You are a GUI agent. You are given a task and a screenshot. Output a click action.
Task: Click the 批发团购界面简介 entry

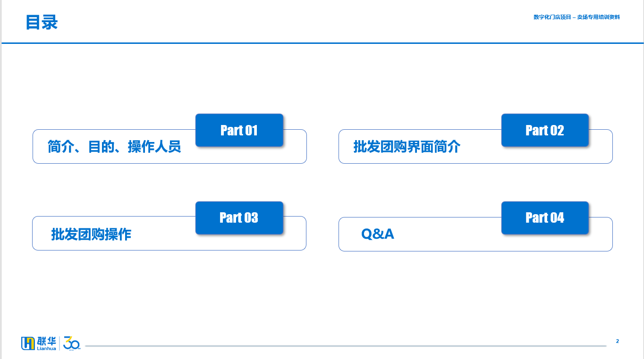coord(407,147)
